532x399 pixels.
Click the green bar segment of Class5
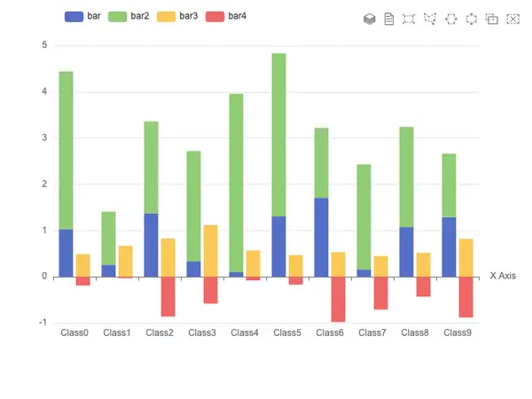[x=279, y=135]
